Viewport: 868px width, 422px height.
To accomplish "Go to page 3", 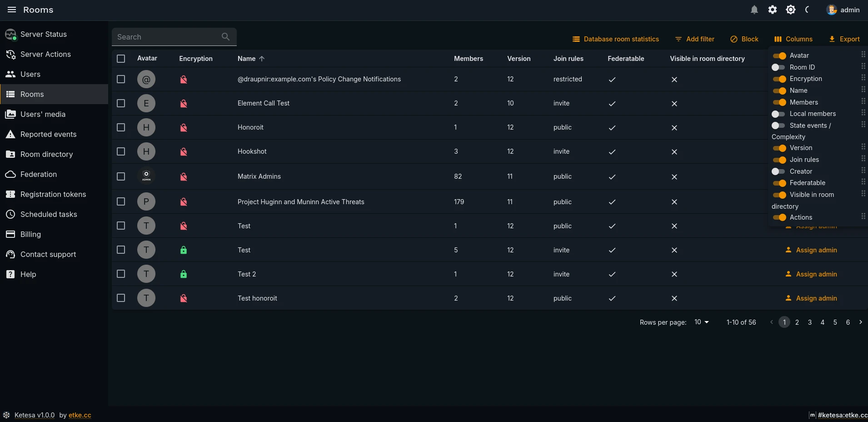I will 810,322.
